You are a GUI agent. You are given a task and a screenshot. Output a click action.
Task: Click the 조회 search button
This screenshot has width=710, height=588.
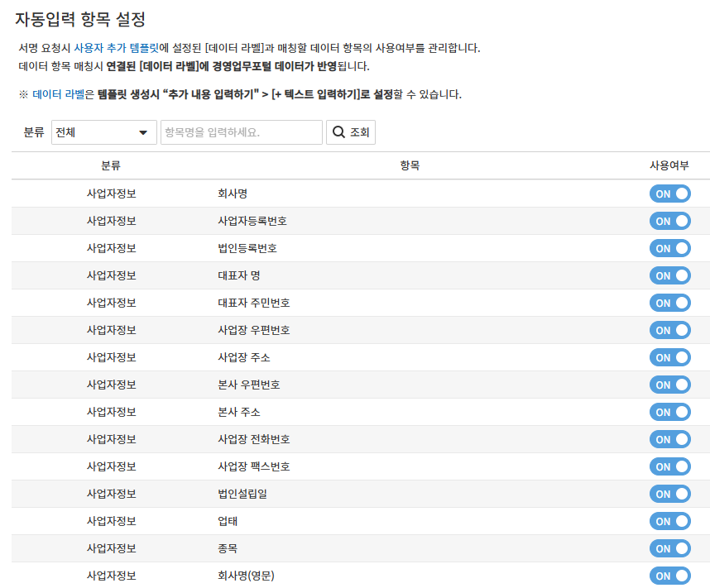click(351, 132)
